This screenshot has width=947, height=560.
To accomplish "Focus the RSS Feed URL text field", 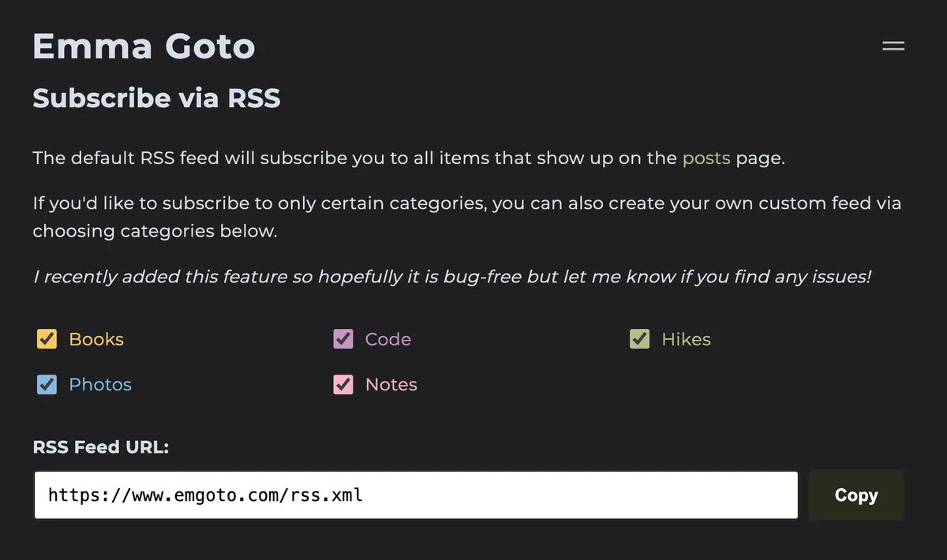I will coord(416,495).
